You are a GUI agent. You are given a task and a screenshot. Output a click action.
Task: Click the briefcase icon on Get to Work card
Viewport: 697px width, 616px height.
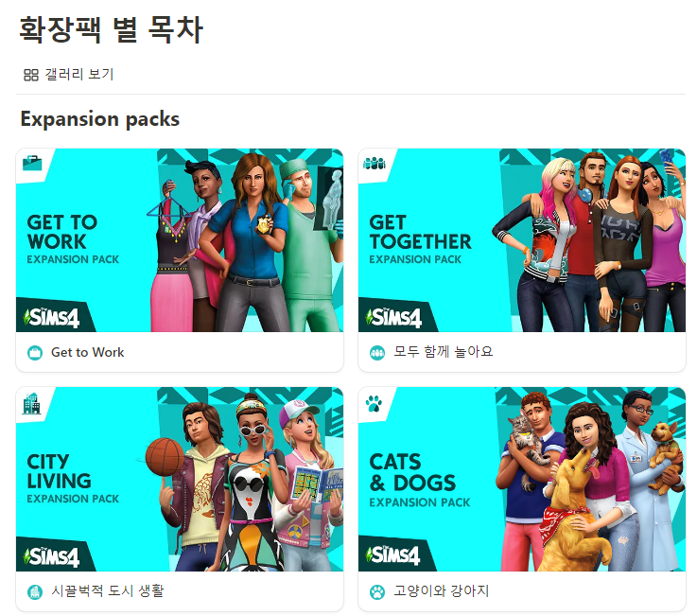[x=32, y=163]
